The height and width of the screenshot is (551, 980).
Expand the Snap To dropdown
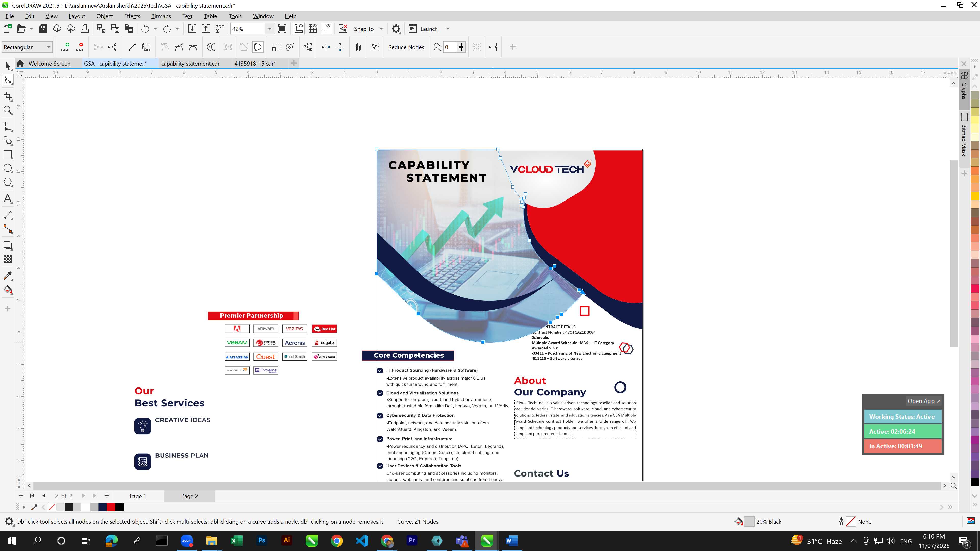point(381,29)
